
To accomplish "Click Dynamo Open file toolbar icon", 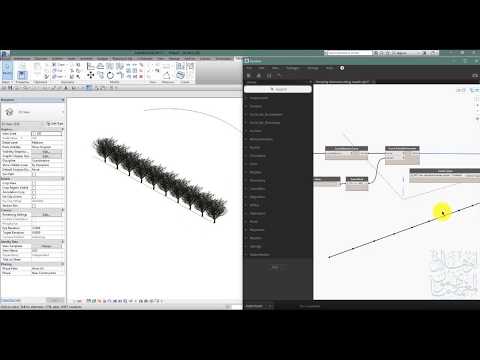I will 259,76.
